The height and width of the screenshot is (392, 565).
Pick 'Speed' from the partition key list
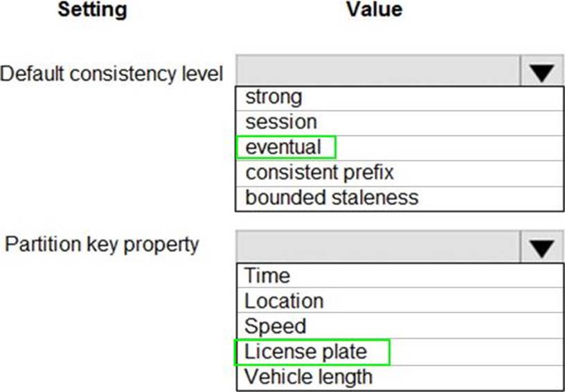pyautogui.click(x=276, y=326)
